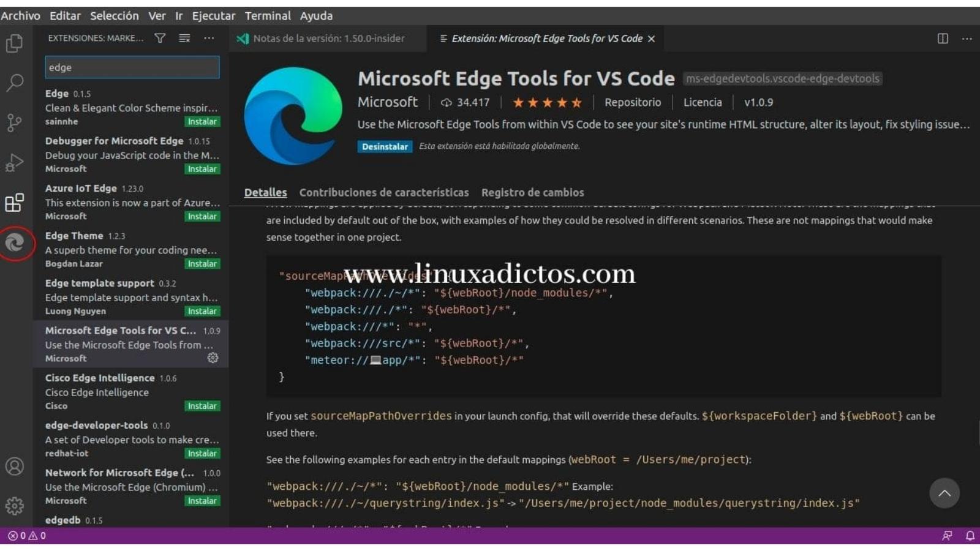Open the Repositorio link
This screenshot has height=551, width=980.
(633, 103)
